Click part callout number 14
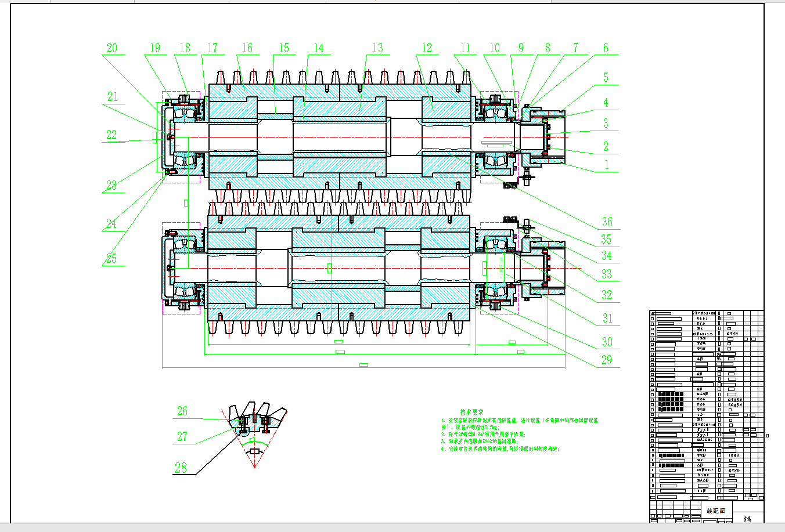The height and width of the screenshot is (532, 785). [x=319, y=48]
